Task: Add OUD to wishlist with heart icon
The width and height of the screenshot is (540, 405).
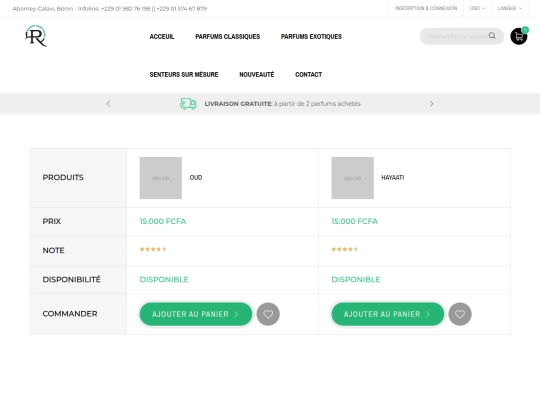Action: (268, 314)
